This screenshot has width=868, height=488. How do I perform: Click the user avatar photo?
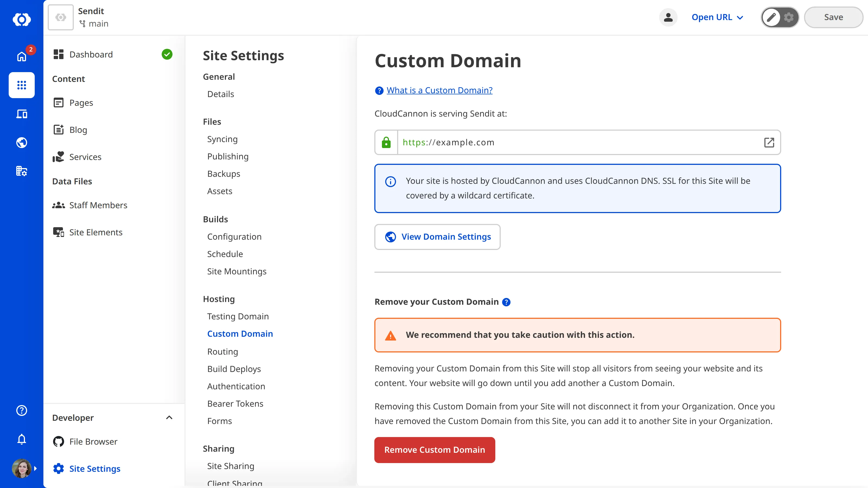(x=22, y=468)
